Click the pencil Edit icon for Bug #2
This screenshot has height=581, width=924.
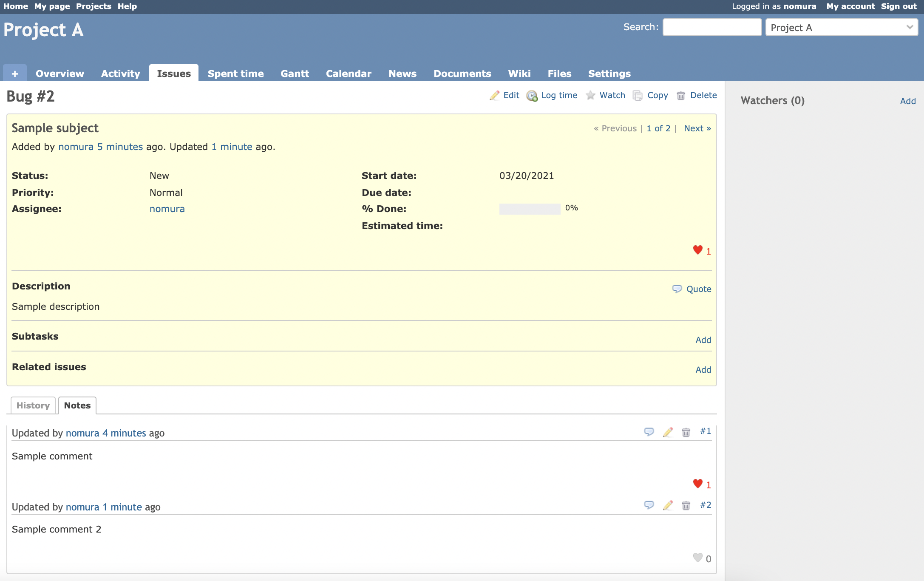coord(494,96)
